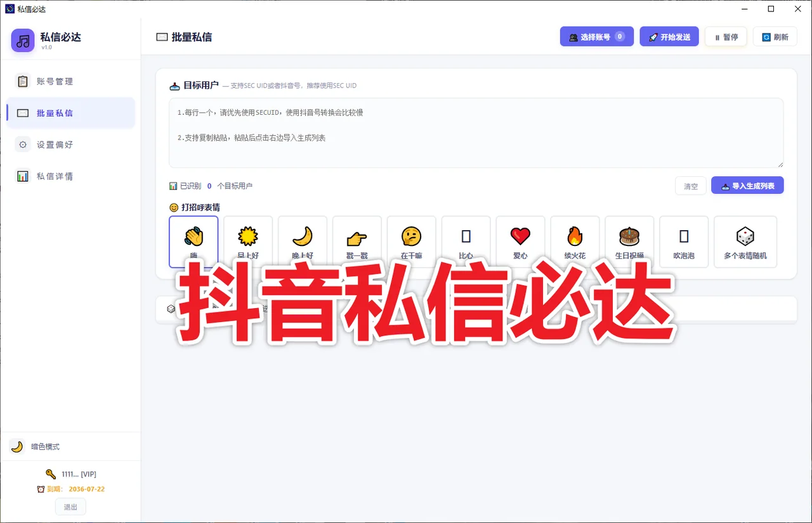Select the 嗨 waving hand greeting emoji
This screenshot has height=523, width=812.
coord(193,242)
